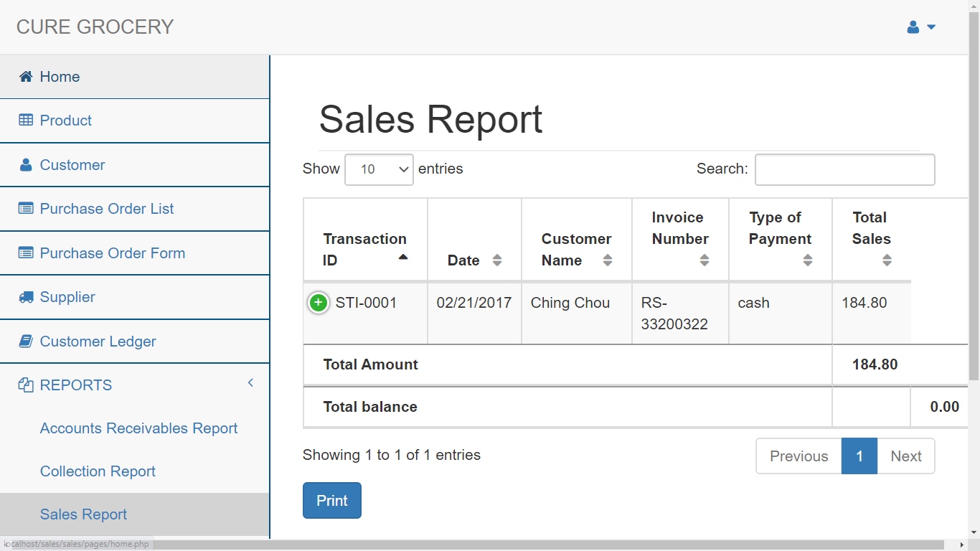Screen dimensions: 980x551
Task: Collapse the REPORTS section chevron
Action: (x=250, y=383)
